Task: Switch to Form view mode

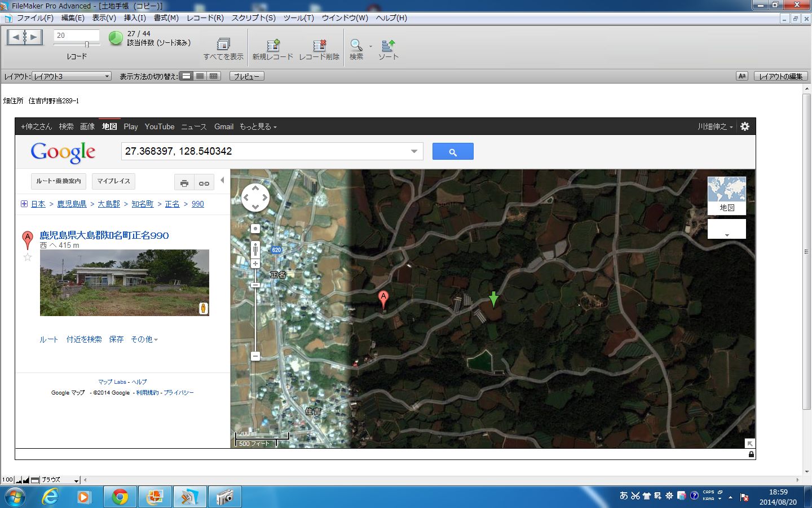Action: pos(187,76)
